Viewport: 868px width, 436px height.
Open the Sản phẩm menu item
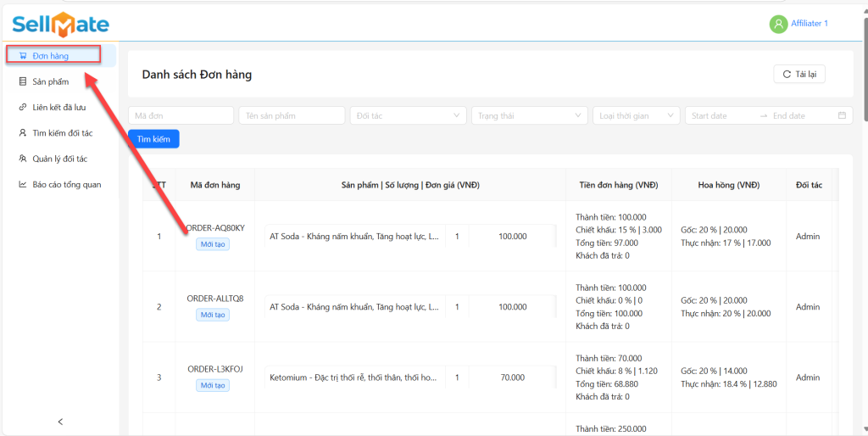(x=51, y=81)
